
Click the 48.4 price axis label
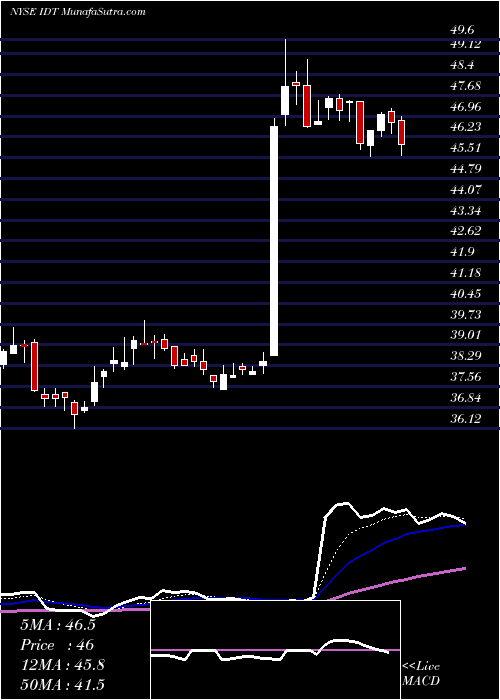coord(463,65)
